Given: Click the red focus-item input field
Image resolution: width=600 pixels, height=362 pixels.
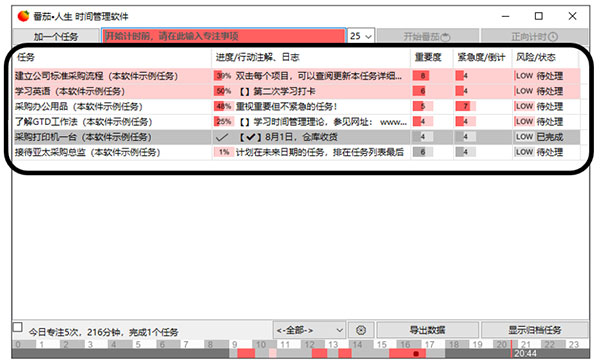Looking at the screenshot, I should [224, 36].
